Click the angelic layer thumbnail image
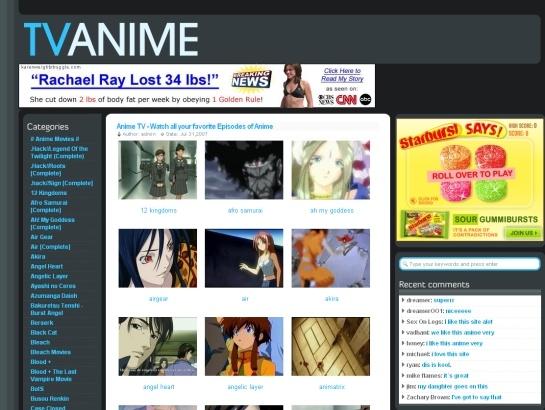The image size is (545, 410). tap(244, 346)
